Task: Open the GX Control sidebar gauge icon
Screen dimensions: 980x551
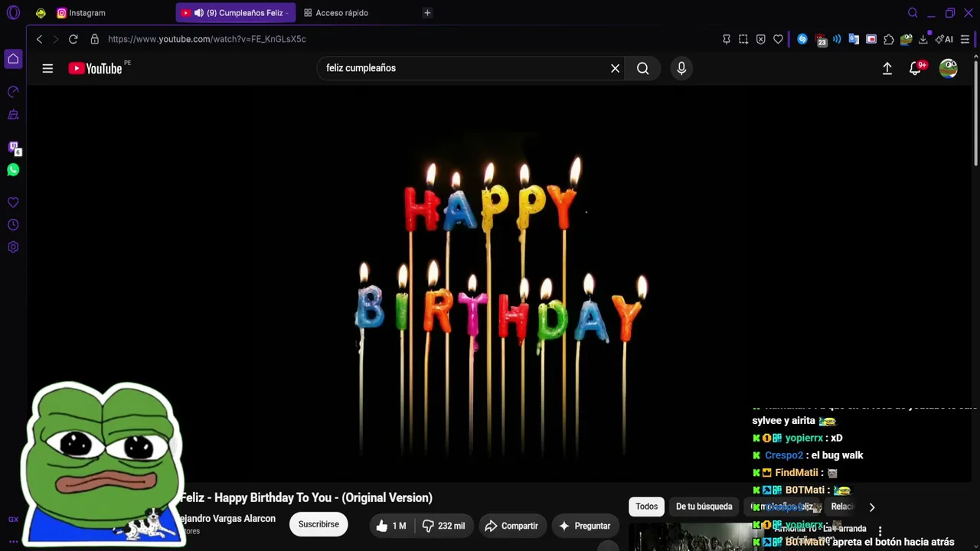Action: coord(13,92)
